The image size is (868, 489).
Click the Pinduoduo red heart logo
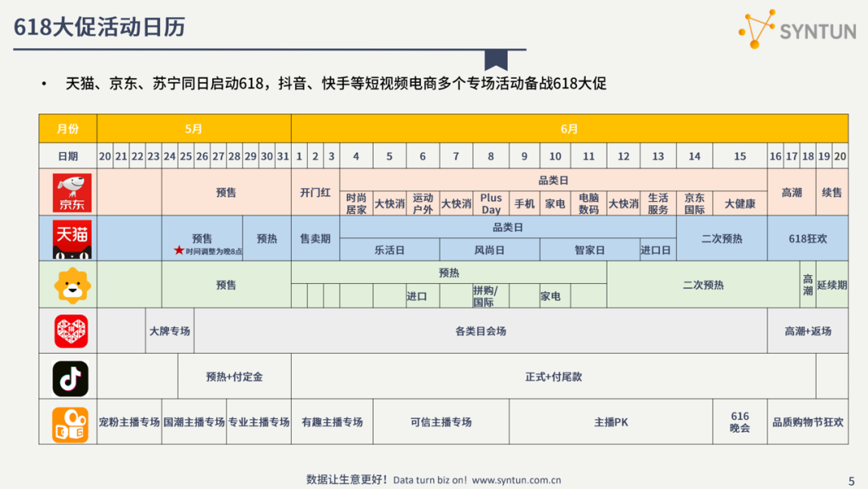[x=72, y=331]
